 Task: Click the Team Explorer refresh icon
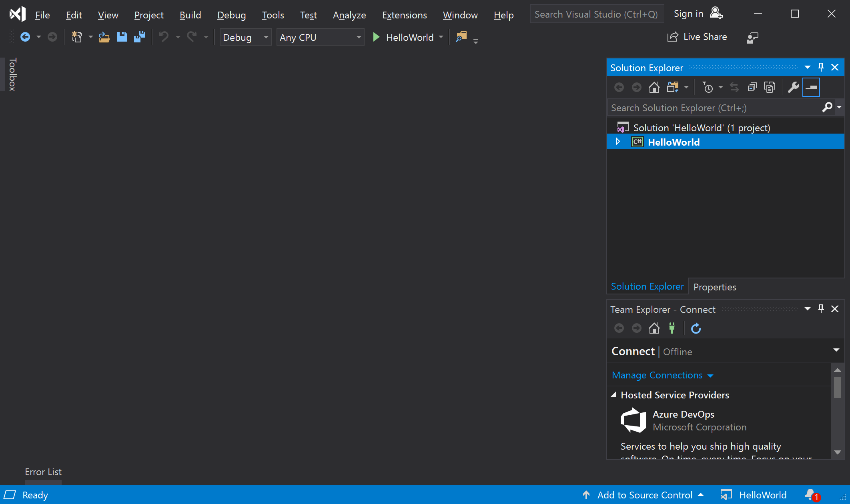[x=695, y=328]
